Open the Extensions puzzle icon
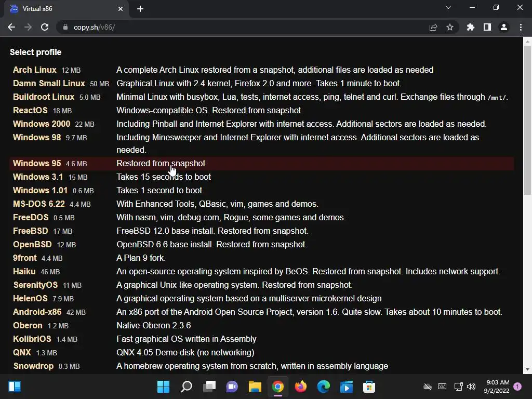Image resolution: width=532 pixels, height=399 pixels. [471, 27]
